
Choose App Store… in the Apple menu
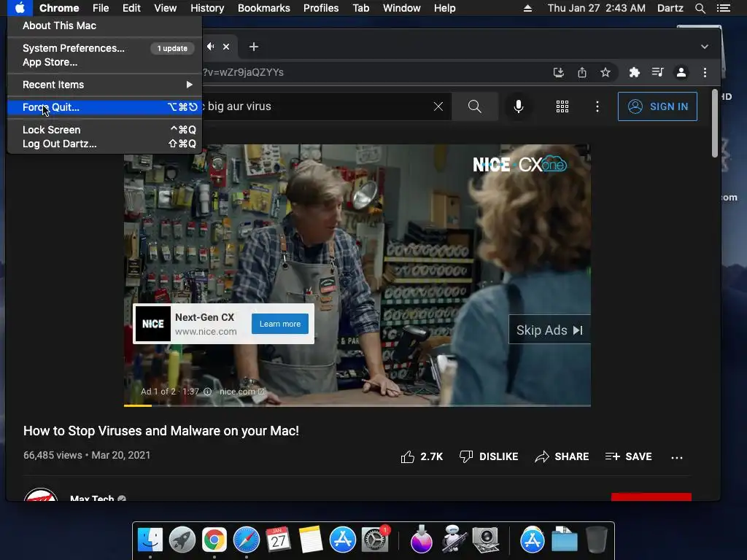[104, 62]
